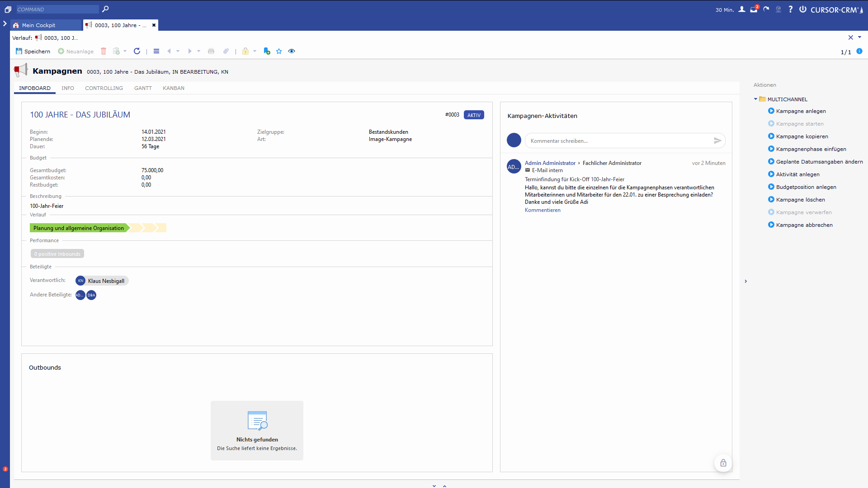Collapse the MULTICHANNEL actions folder

[755, 99]
